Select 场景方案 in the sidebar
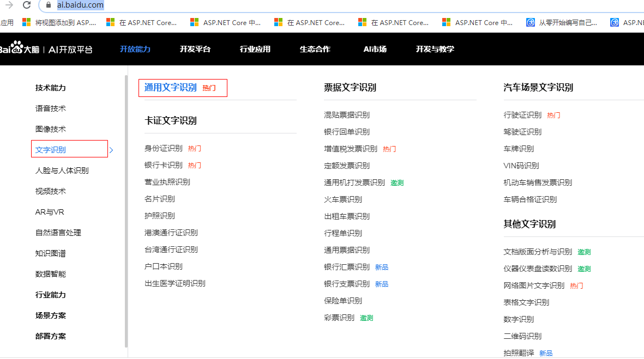 (x=51, y=315)
